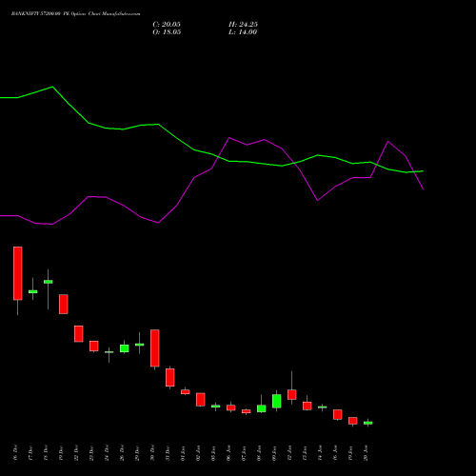Click the 12 Jan date label

289,452
